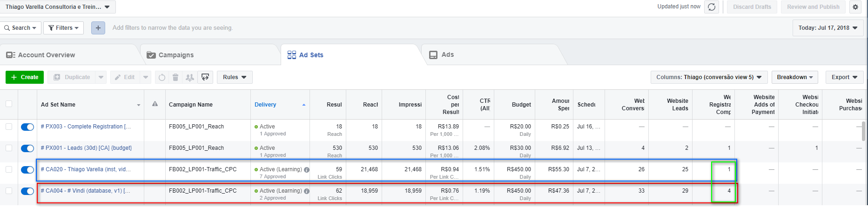Click the create audience people icon
Screen dimensions: 868x208
click(x=189, y=77)
